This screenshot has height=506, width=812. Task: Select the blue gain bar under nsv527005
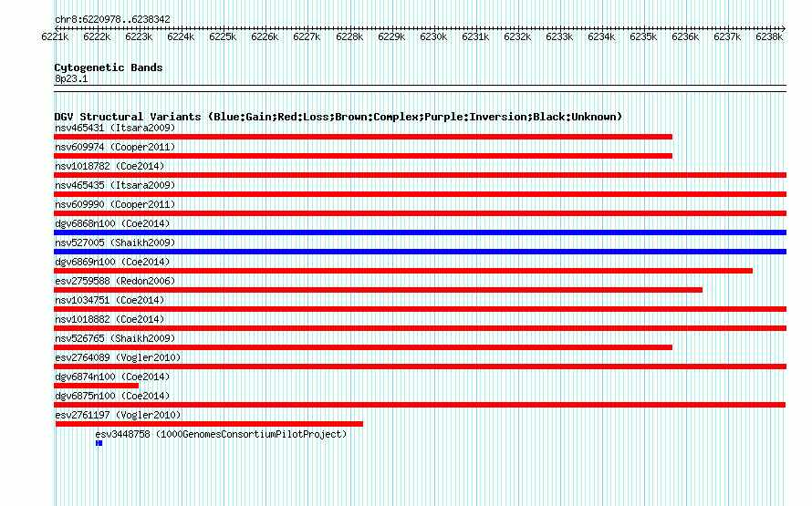(x=420, y=252)
